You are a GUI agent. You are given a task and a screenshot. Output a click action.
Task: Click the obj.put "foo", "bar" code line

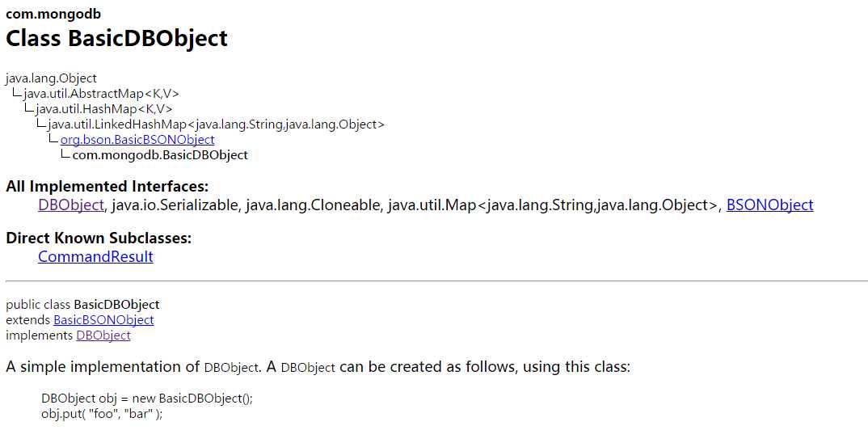[102, 414]
